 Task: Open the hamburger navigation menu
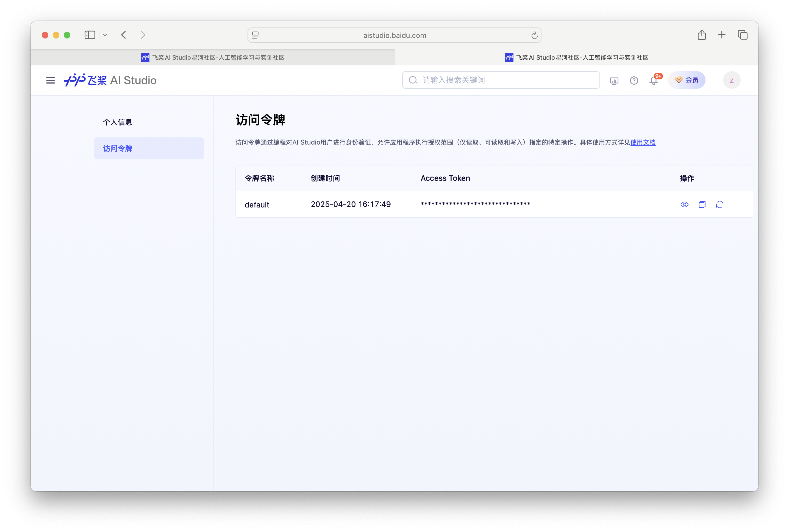pos(50,80)
